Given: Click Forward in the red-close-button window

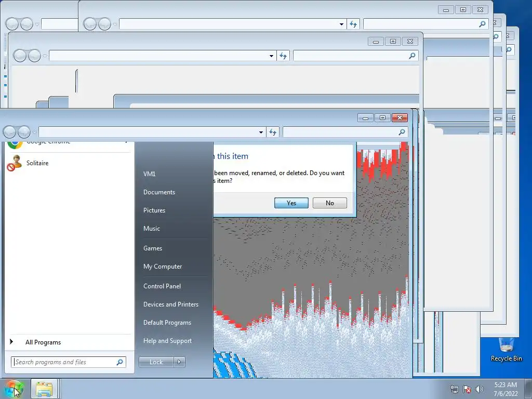Looking at the screenshot, I should pos(24,132).
